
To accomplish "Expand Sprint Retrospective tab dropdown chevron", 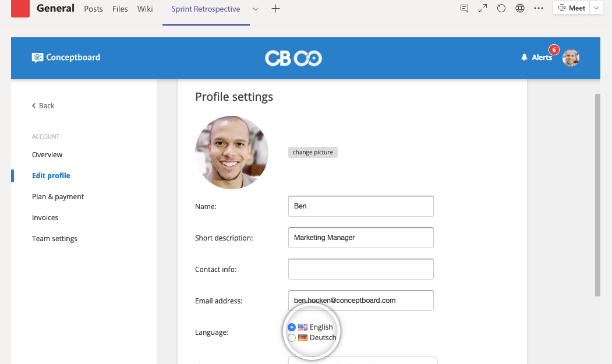I will point(256,9).
